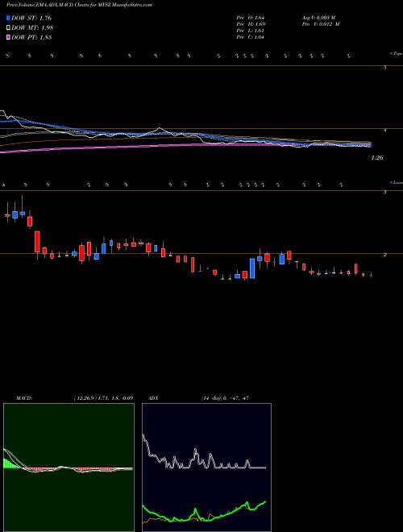Click the 'Pre H: 1.69' high value

[x=251, y=24]
